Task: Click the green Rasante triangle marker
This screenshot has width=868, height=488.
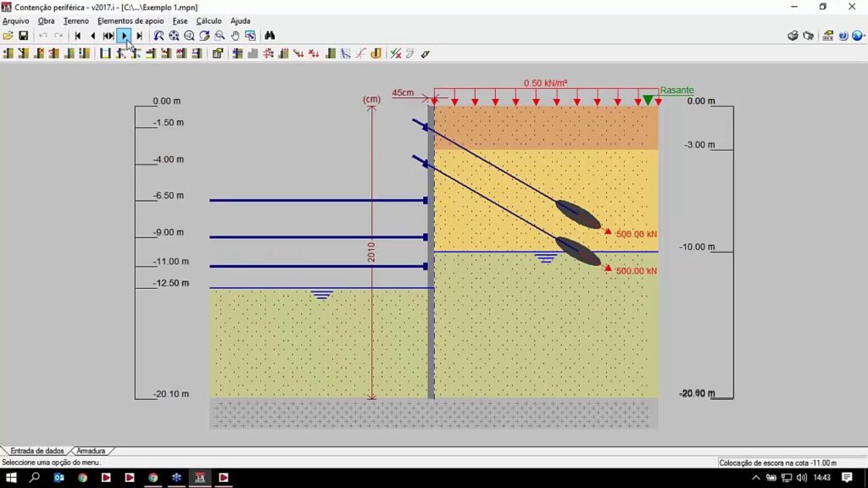Action: point(648,100)
